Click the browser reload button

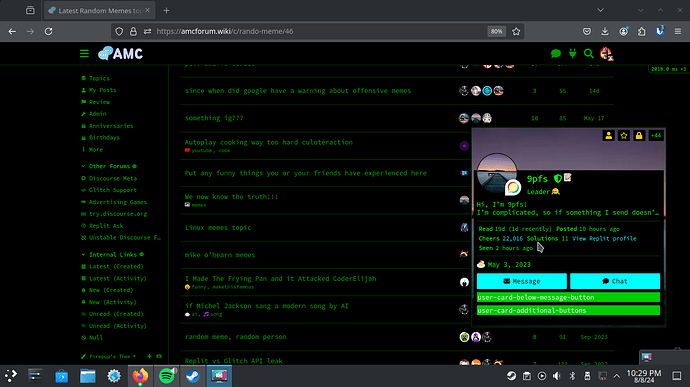(48, 31)
